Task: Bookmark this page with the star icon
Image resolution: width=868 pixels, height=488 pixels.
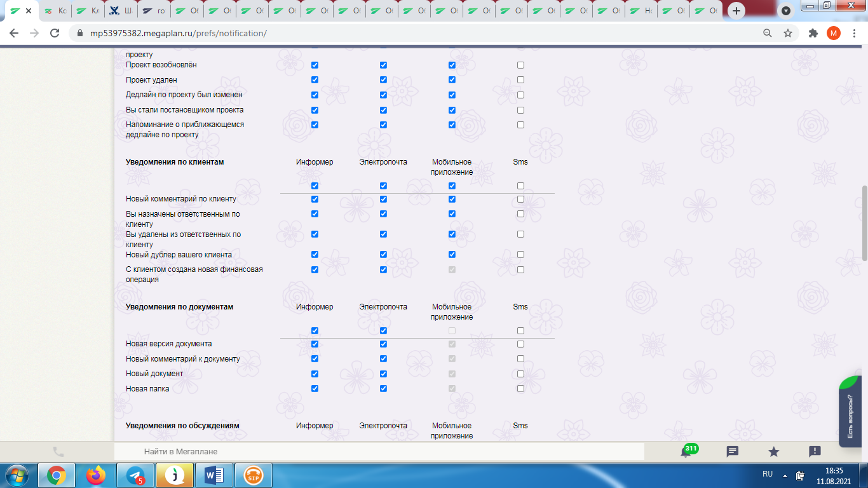Action: [788, 33]
